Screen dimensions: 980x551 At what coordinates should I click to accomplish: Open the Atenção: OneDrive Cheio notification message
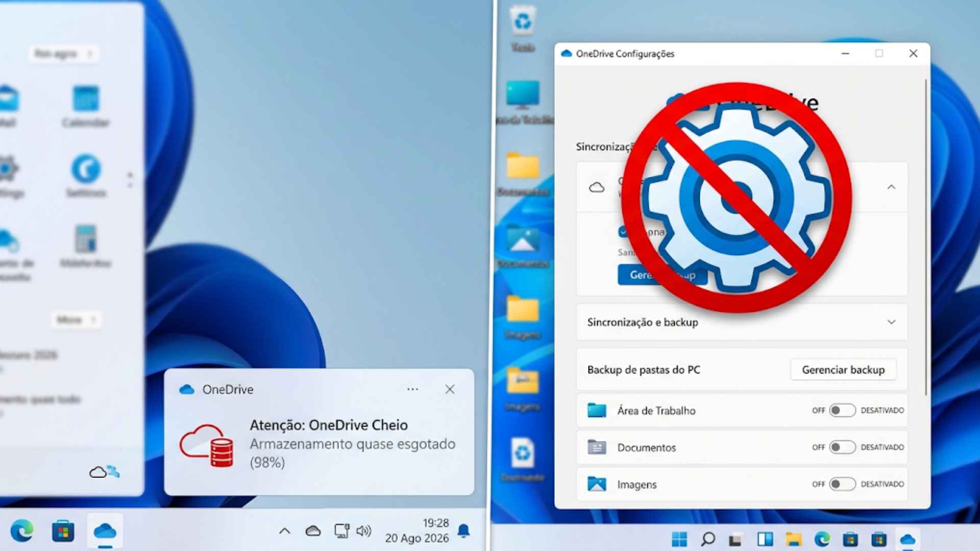point(352,443)
